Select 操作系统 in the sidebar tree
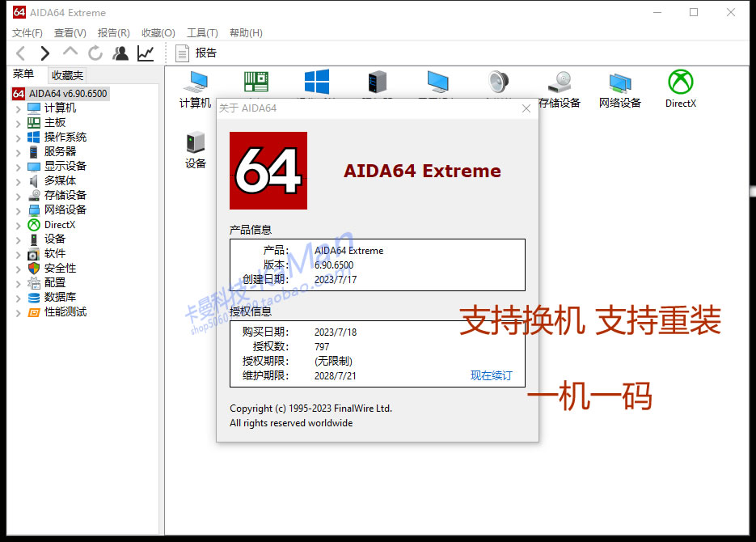756x542 pixels. (65, 137)
